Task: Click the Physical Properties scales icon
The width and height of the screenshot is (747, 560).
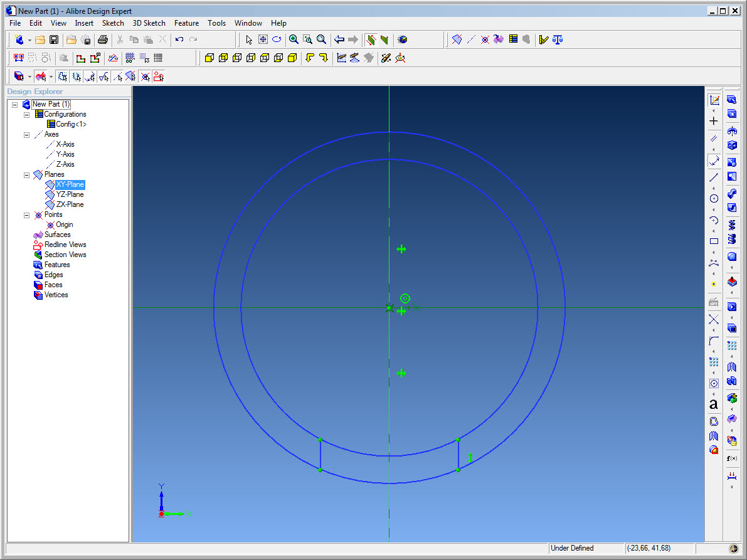Action: point(558,40)
